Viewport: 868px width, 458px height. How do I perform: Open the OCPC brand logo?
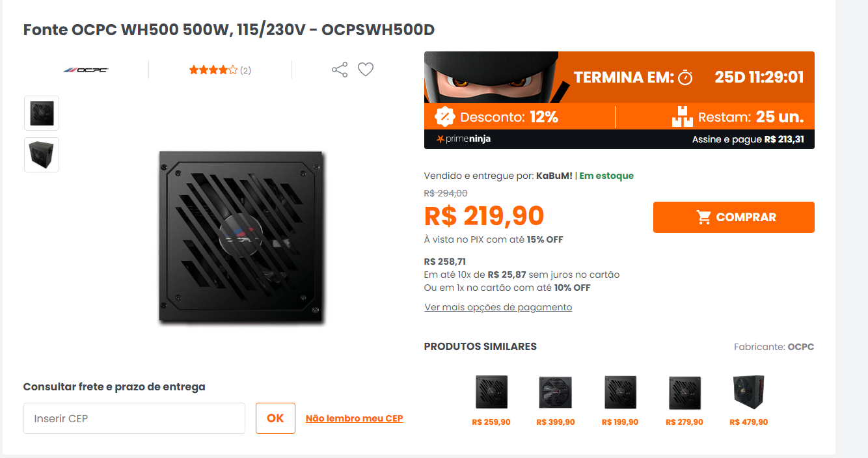point(86,70)
